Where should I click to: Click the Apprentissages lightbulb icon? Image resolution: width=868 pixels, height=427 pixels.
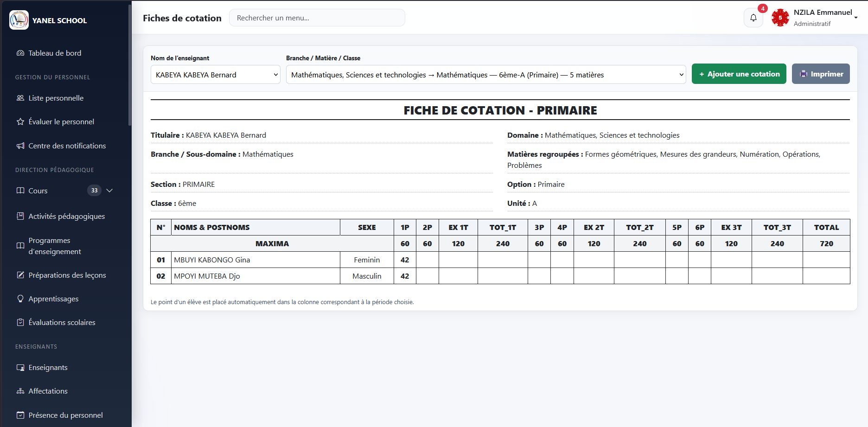(20, 299)
